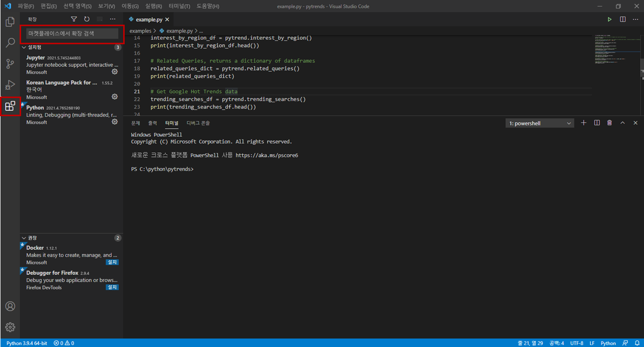Screen dimensions: 644x347
Task: Change the LF line ending in status bar
Action: (592, 343)
